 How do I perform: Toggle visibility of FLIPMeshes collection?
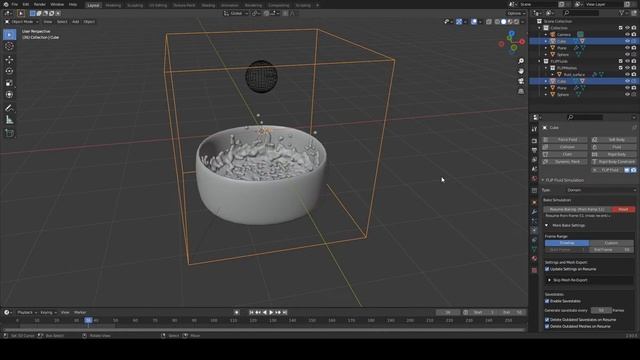(627, 68)
